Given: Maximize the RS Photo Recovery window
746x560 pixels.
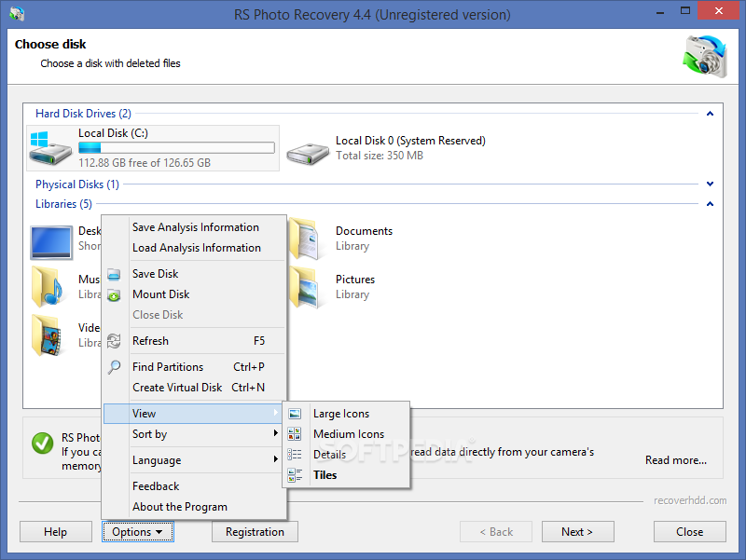Looking at the screenshot, I should click(685, 11).
